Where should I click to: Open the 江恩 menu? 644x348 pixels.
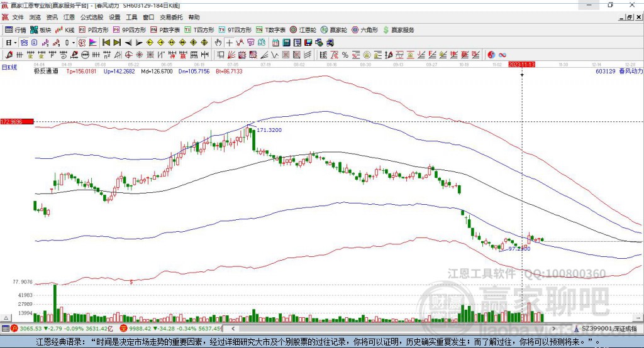click(69, 17)
